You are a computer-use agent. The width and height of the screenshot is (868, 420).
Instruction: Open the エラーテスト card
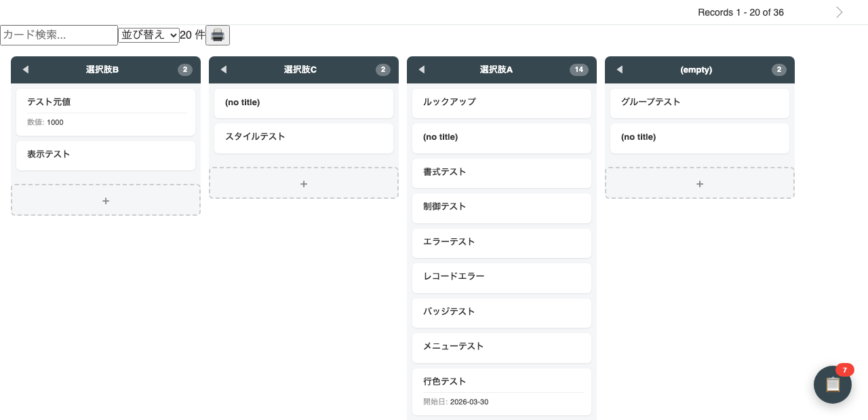502,243
